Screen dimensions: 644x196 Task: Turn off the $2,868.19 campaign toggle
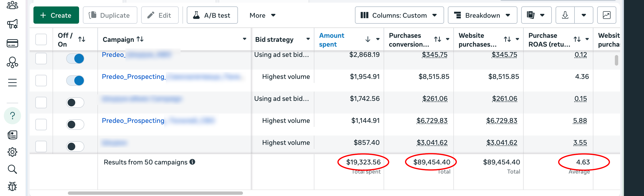pyautogui.click(x=75, y=59)
